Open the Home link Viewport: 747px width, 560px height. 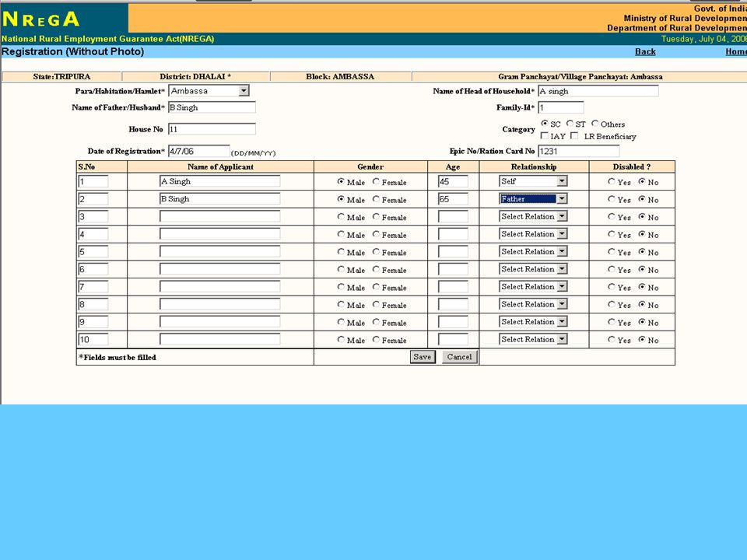(736, 52)
